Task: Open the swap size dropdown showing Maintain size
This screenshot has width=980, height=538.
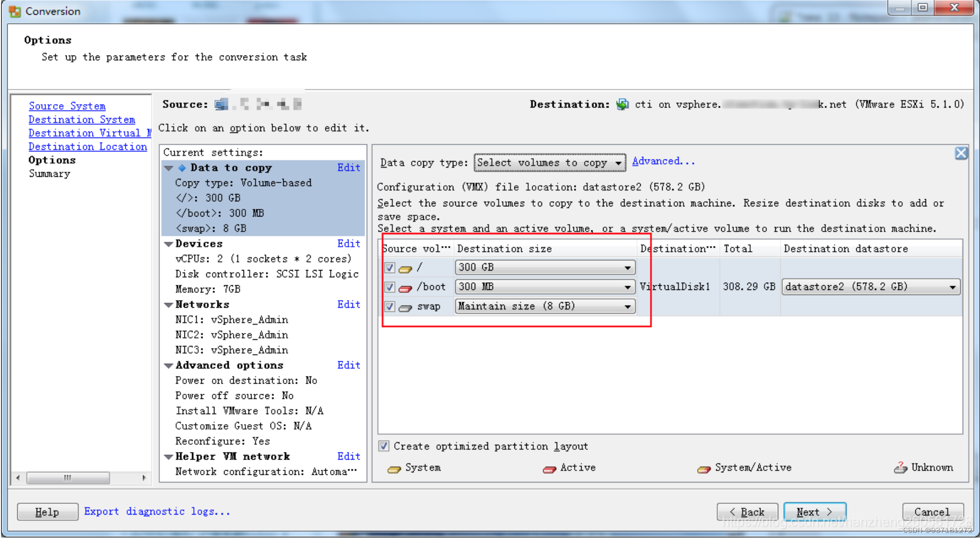Action: [628, 306]
